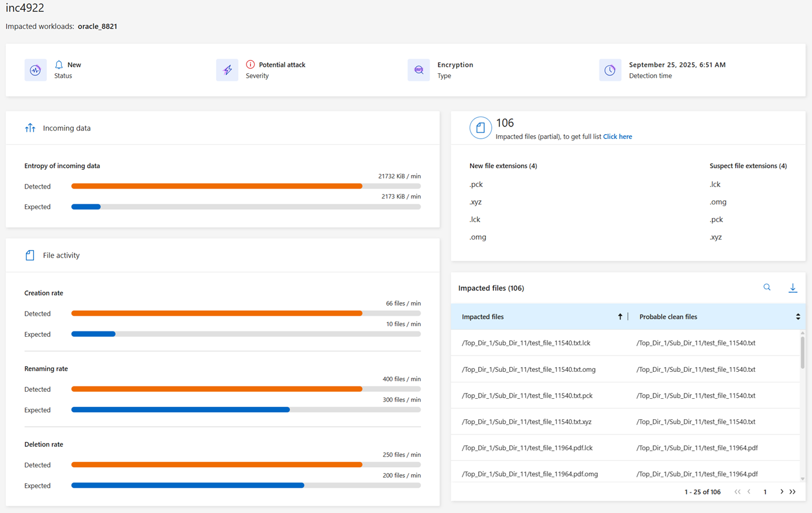Select the test_file_11540.txt.lck row
812x513 pixels.
[526, 343]
